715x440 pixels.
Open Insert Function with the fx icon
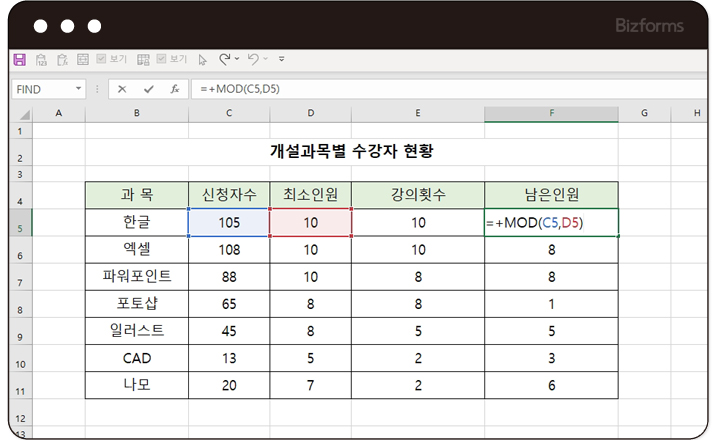pos(175,89)
